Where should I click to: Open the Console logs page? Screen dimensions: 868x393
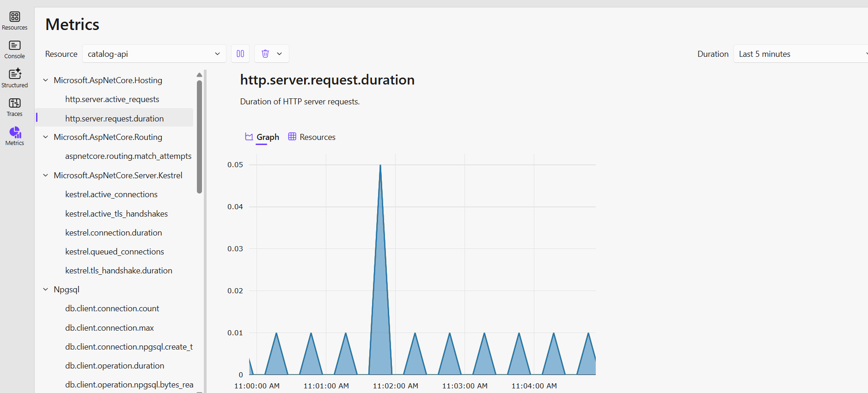click(x=15, y=49)
